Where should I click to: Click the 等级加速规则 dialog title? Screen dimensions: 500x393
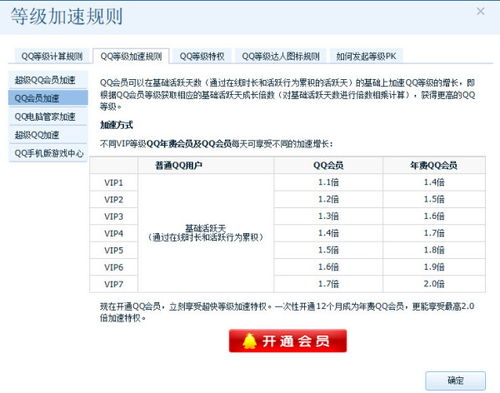tap(67, 16)
